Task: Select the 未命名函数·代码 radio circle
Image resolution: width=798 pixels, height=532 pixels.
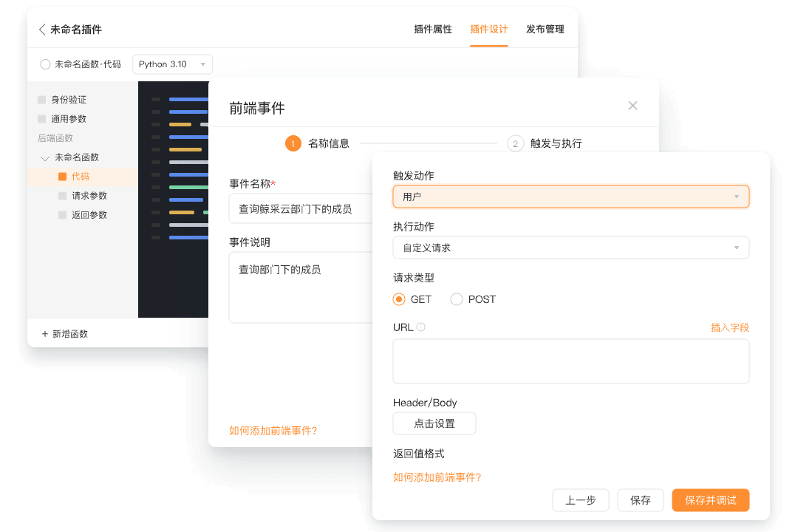Action: tap(45, 64)
